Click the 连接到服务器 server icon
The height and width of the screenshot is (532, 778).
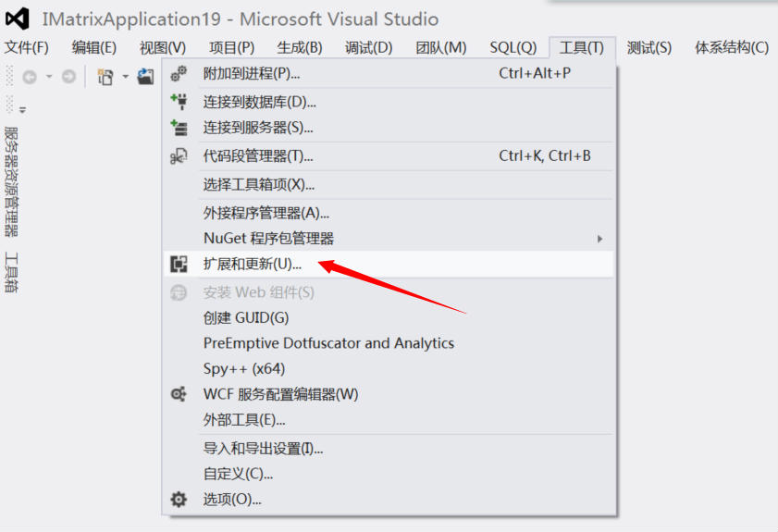point(179,128)
